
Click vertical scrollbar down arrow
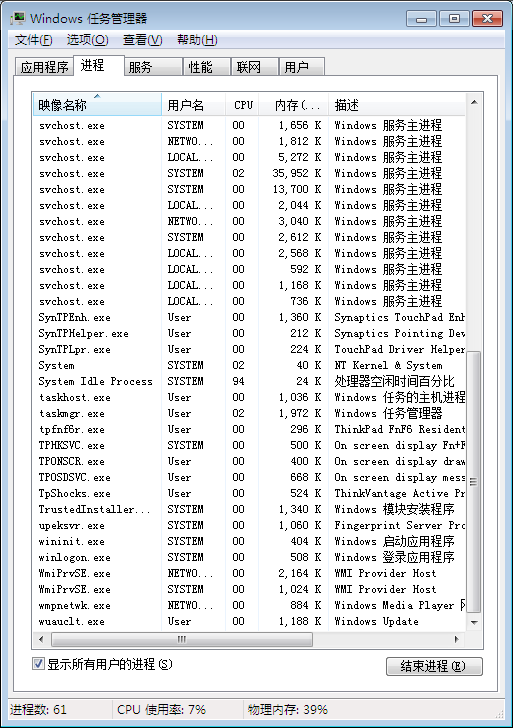474,622
